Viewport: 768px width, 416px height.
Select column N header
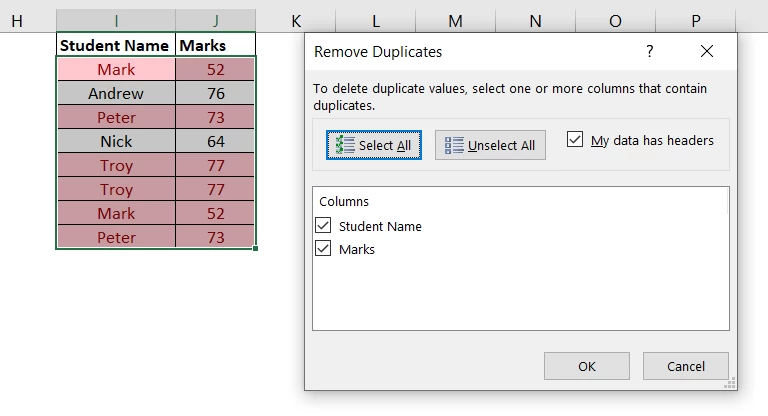click(x=535, y=21)
